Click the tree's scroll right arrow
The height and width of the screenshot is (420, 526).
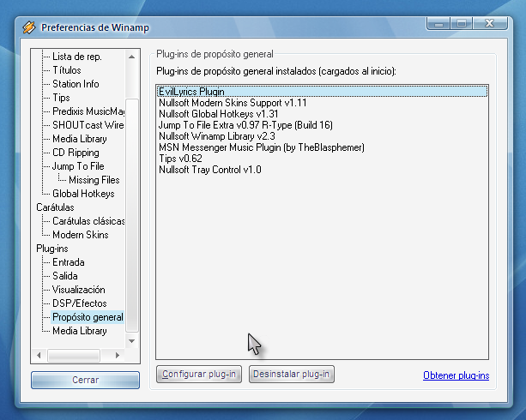pos(118,356)
